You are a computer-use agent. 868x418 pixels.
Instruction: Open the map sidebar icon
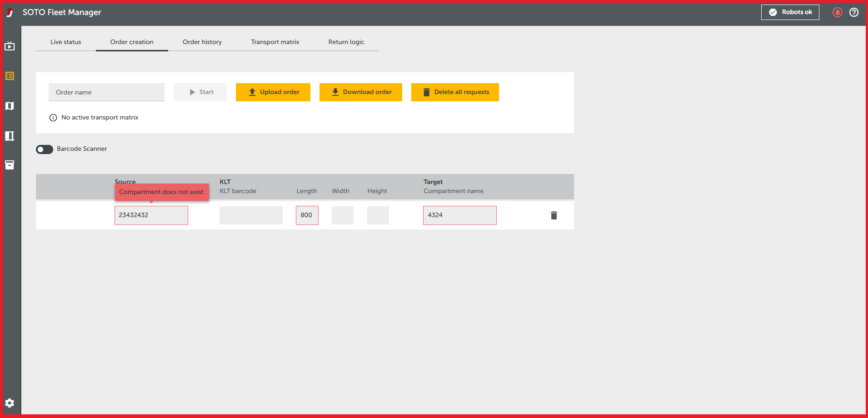pyautogui.click(x=10, y=106)
